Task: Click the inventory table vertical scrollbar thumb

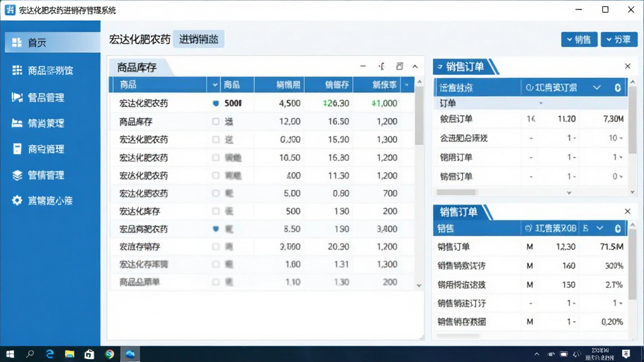Action: coord(419,116)
